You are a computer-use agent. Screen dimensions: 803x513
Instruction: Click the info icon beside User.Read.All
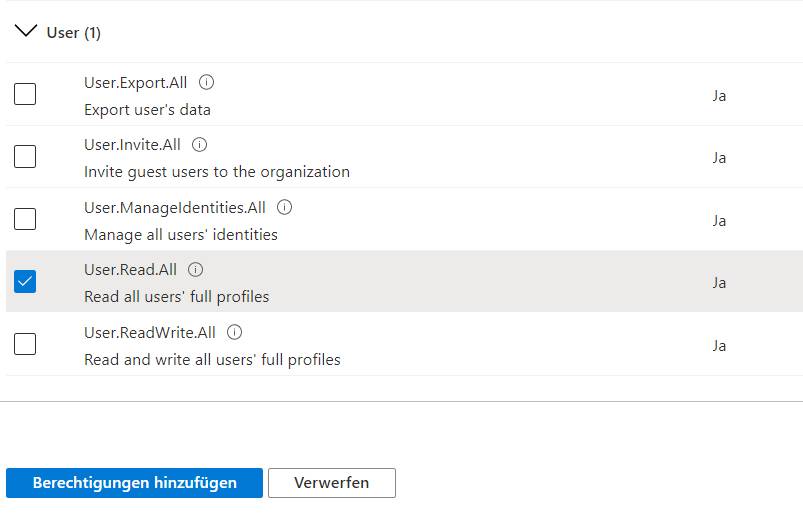click(195, 269)
